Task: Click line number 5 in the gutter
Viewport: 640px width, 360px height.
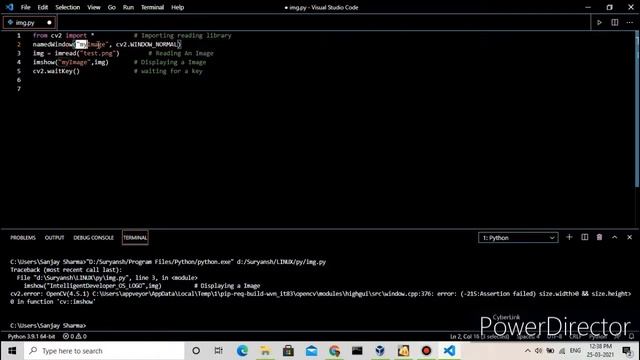Action: point(19,71)
